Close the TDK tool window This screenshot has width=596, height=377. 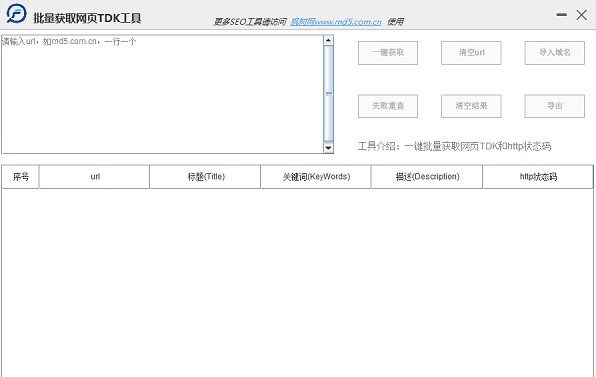coord(581,15)
